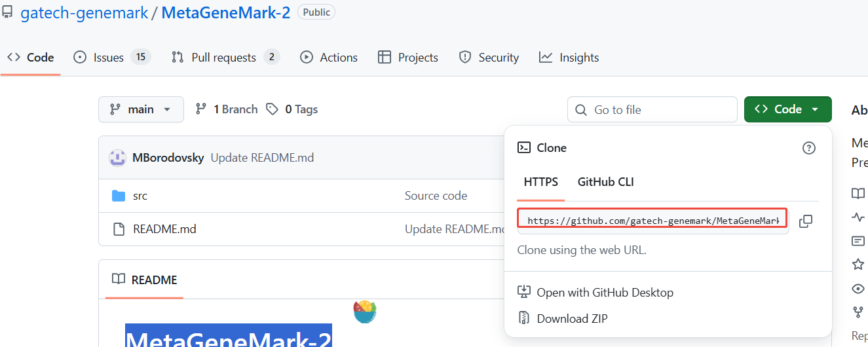Open the Issues tab

(x=112, y=58)
